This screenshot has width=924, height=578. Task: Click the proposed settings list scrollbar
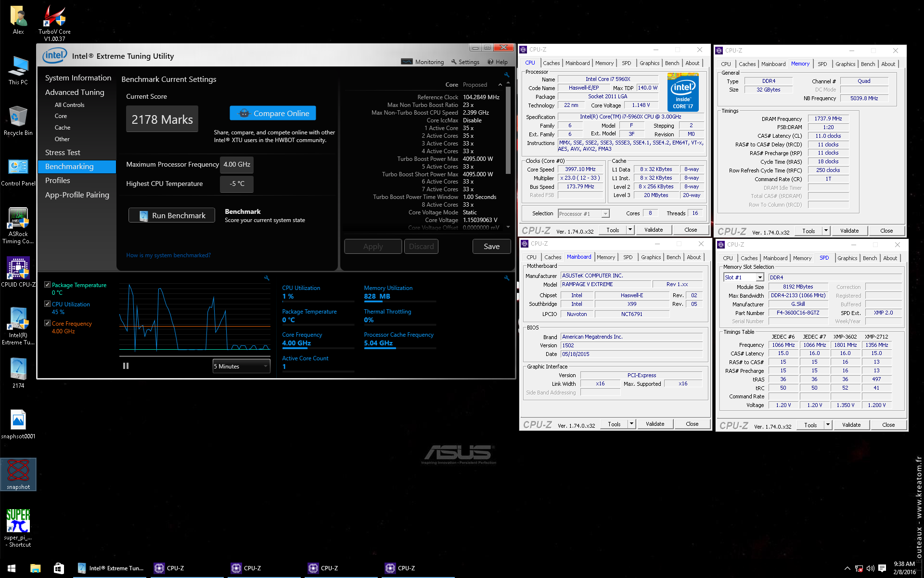pyautogui.click(x=508, y=130)
